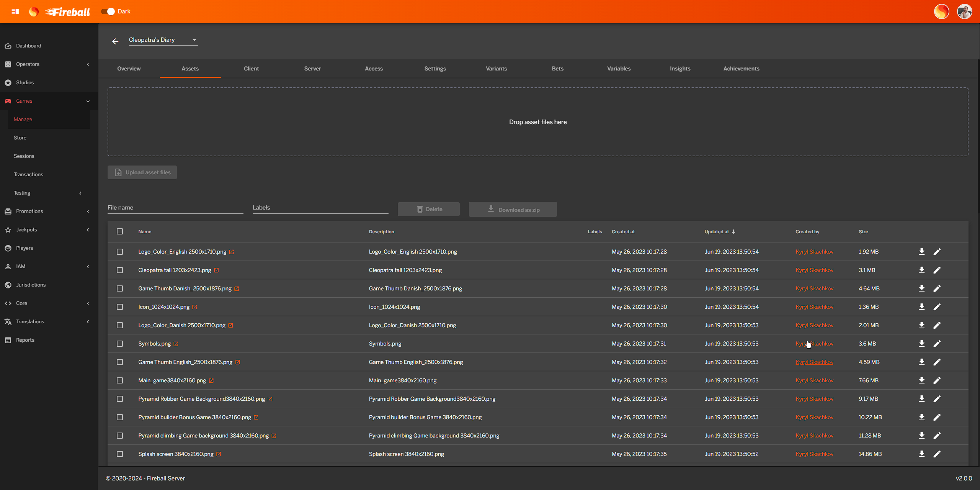Click the File name filter field
Image resolution: width=980 pixels, height=490 pixels.
coord(175,208)
